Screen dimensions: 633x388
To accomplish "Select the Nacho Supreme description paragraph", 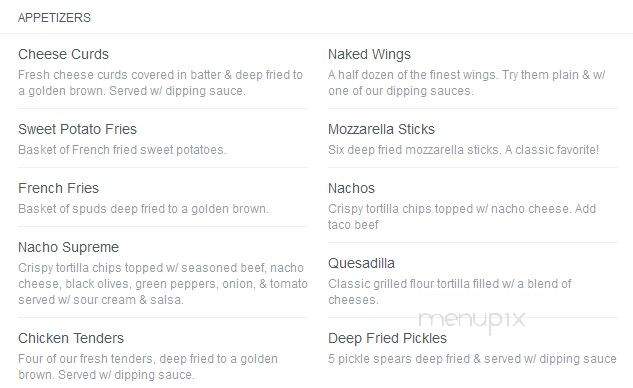I will pos(163,284).
